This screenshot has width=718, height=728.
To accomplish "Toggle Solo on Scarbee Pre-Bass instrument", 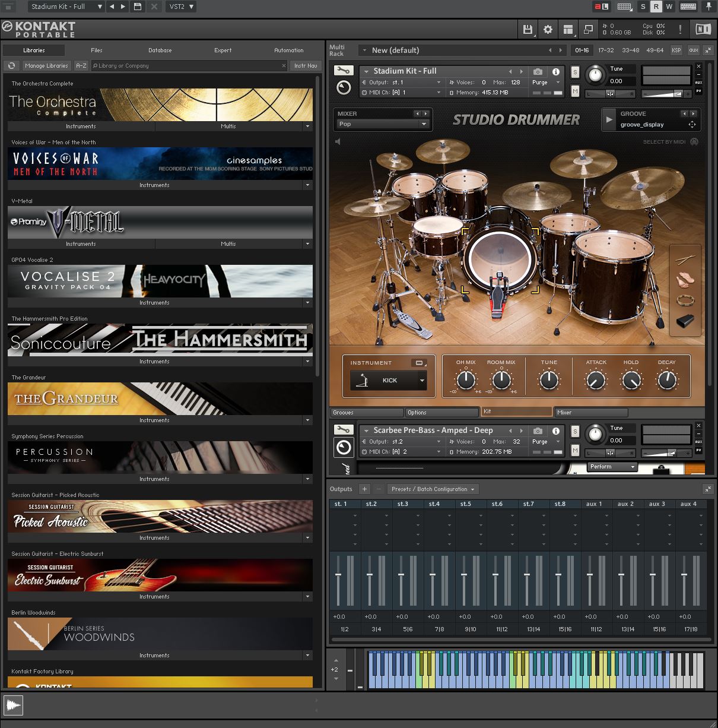I will point(575,431).
